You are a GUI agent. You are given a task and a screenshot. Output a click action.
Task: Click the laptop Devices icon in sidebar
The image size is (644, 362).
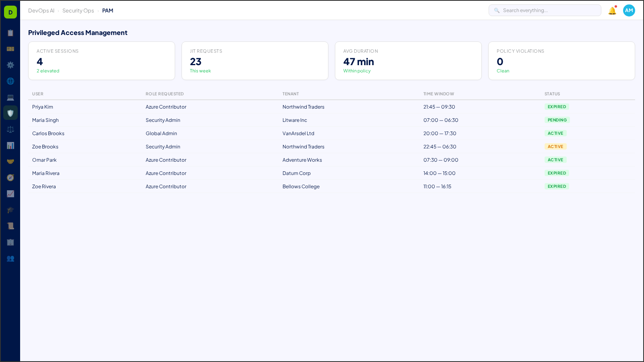coord(10,97)
